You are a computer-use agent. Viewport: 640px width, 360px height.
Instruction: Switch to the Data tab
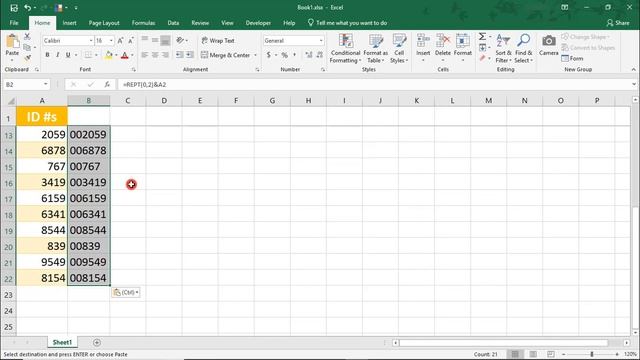click(173, 23)
